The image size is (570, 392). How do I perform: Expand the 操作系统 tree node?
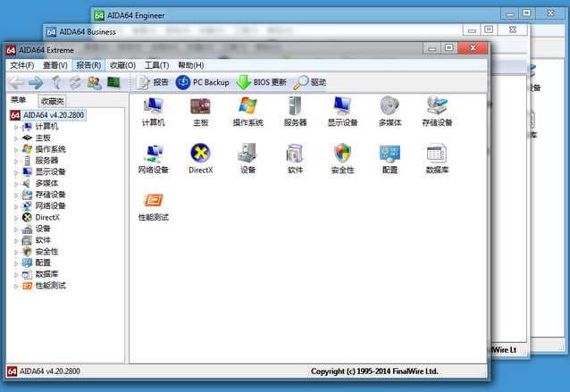pos(16,150)
